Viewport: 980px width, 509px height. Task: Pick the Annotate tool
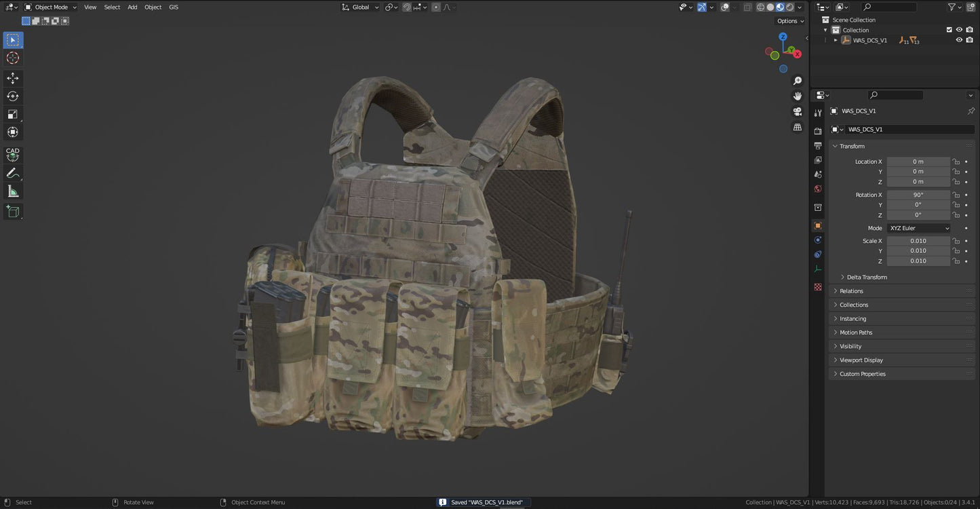pos(13,173)
